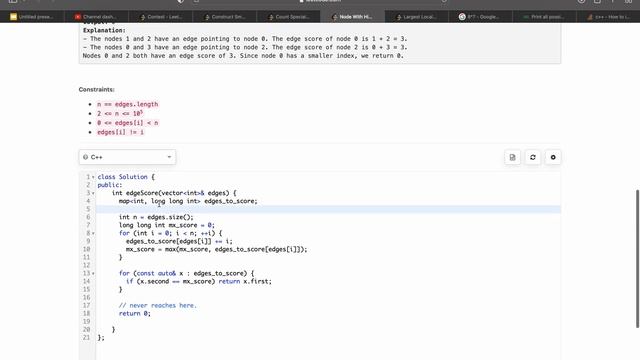Click the '0 <= edges[i] < n' constraint
The width and height of the screenshot is (640, 360).
tap(128, 123)
